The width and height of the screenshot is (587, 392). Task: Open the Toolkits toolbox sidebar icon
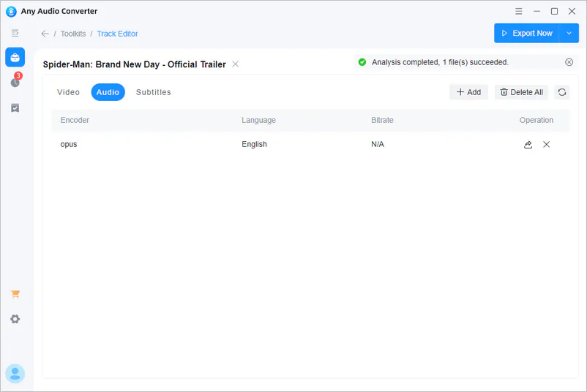coord(15,57)
